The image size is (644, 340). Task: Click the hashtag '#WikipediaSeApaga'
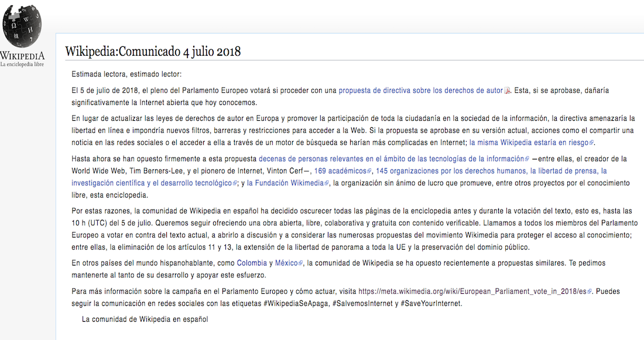[x=296, y=304]
